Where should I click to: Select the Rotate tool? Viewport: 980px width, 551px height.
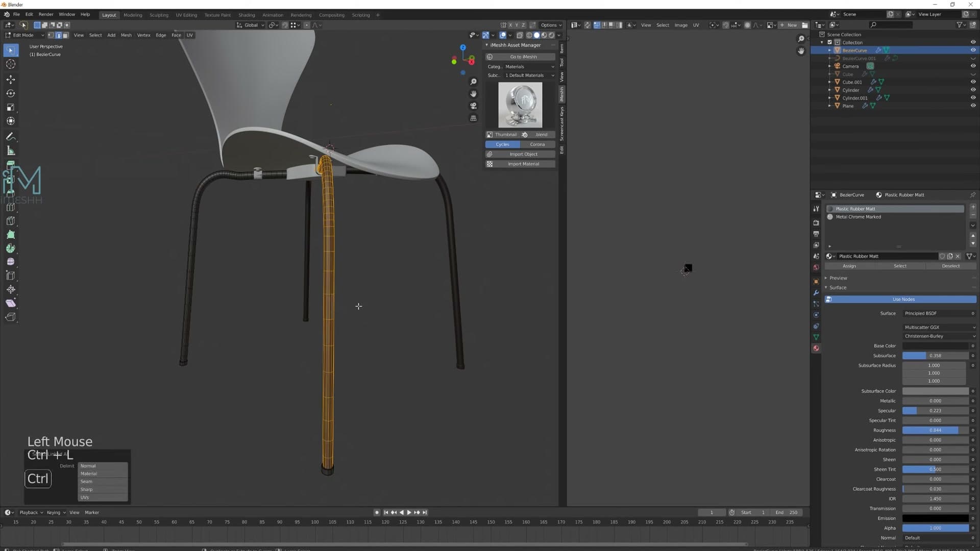(x=11, y=93)
